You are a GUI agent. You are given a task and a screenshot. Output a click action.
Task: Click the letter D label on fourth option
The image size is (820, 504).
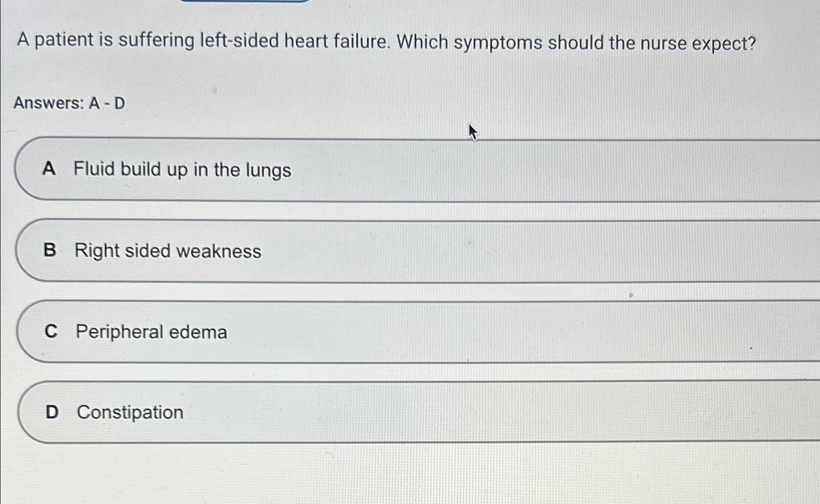tap(53, 412)
